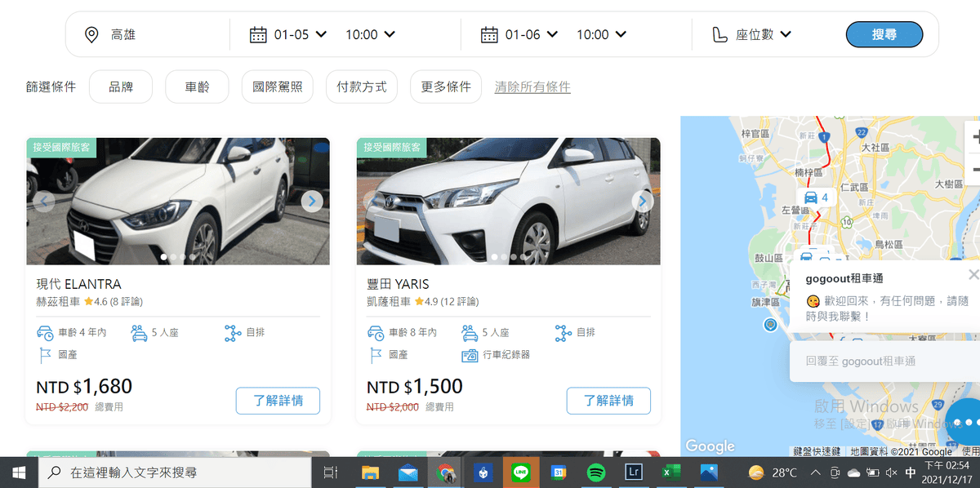Click 了解詳情 for the 豐田 YARIS
Screen dimensions: 980x488
[x=608, y=401]
